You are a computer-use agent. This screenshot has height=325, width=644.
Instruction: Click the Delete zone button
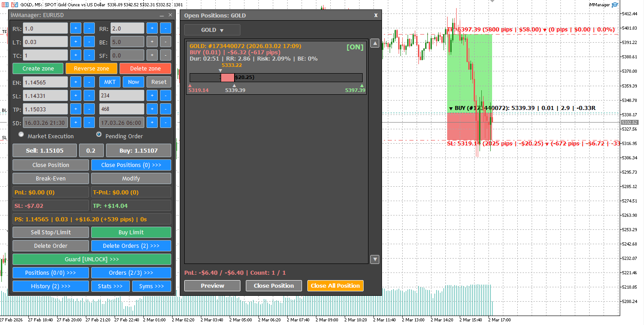click(145, 69)
